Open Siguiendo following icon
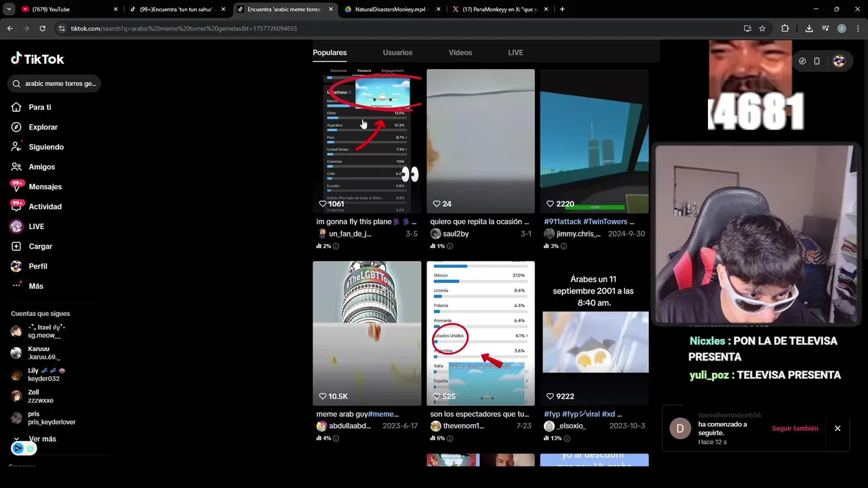 pos(16,146)
